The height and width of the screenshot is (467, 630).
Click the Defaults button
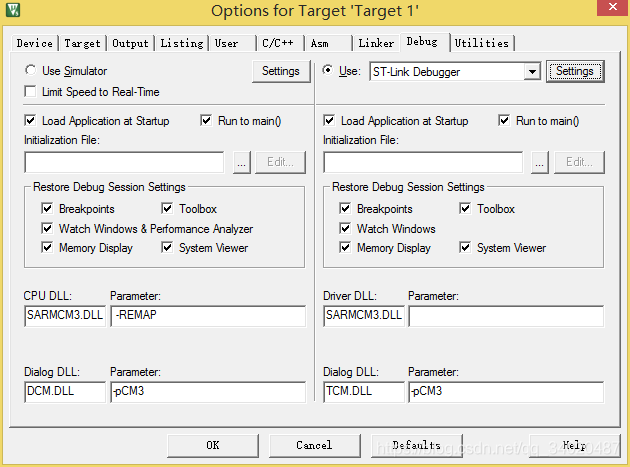click(x=416, y=445)
